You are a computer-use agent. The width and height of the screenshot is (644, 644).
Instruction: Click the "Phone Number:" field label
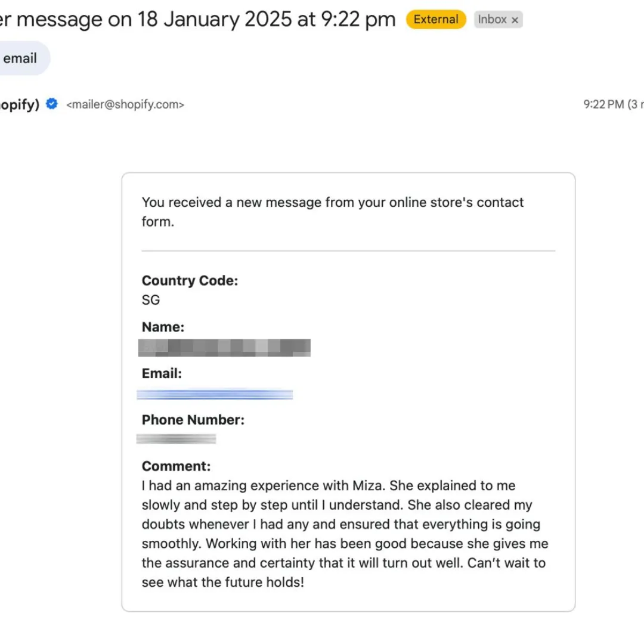coord(193,420)
